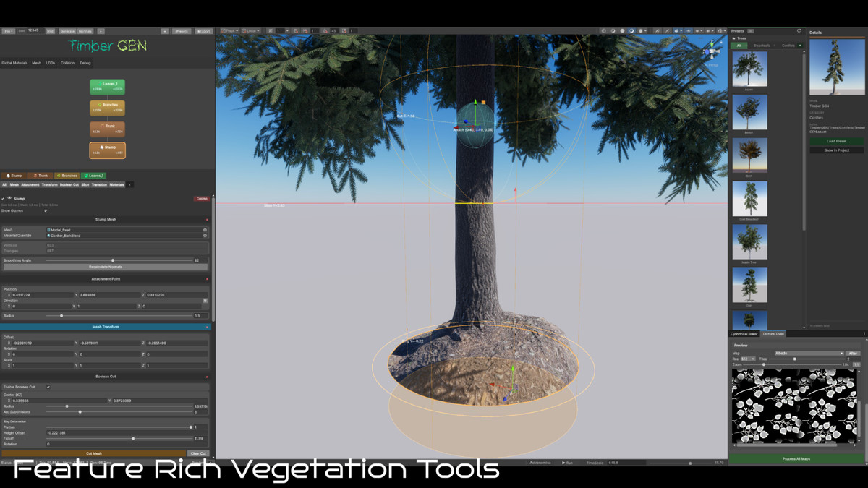Show the Materials filter section
The height and width of the screenshot is (488, 868).
click(116, 184)
